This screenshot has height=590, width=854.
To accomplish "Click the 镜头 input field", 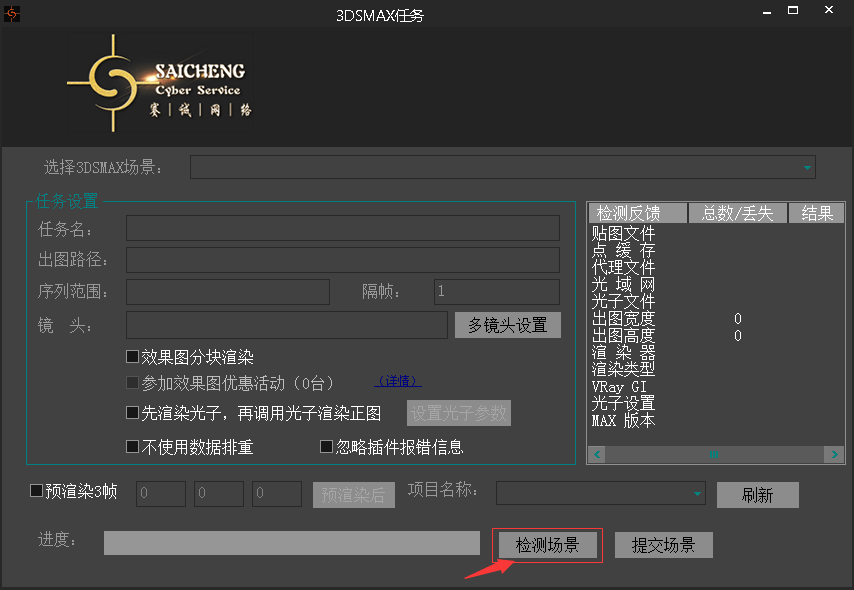I will point(286,325).
